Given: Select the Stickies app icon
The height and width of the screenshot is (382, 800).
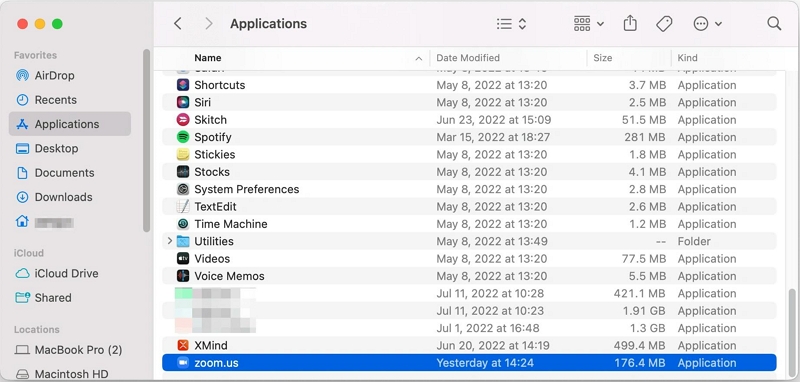Looking at the screenshot, I should (x=183, y=155).
